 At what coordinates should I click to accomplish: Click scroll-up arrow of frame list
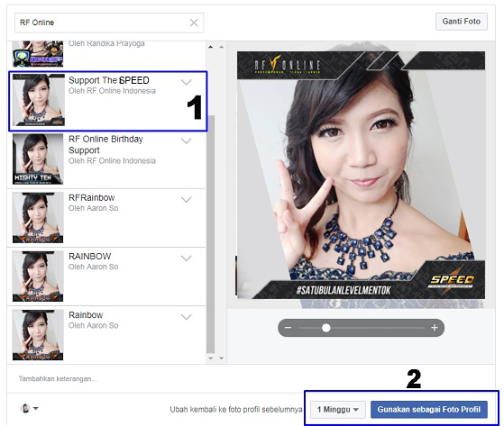pos(211,47)
